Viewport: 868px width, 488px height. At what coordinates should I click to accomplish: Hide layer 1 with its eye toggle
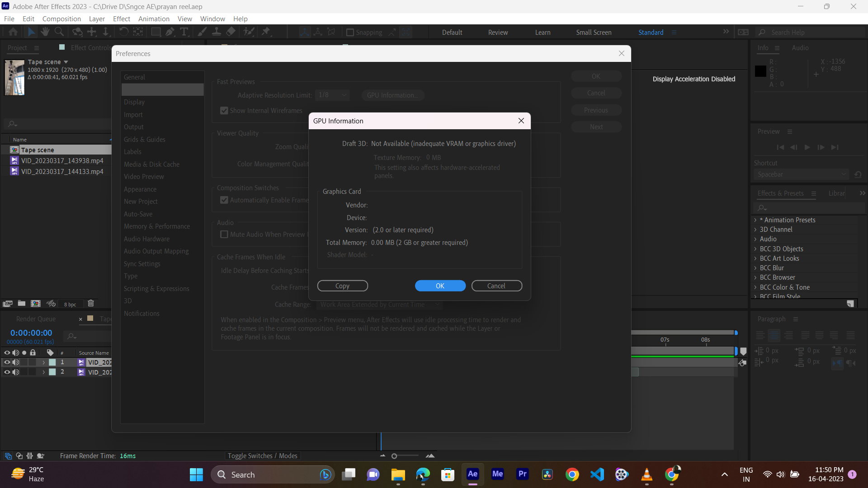click(x=7, y=362)
